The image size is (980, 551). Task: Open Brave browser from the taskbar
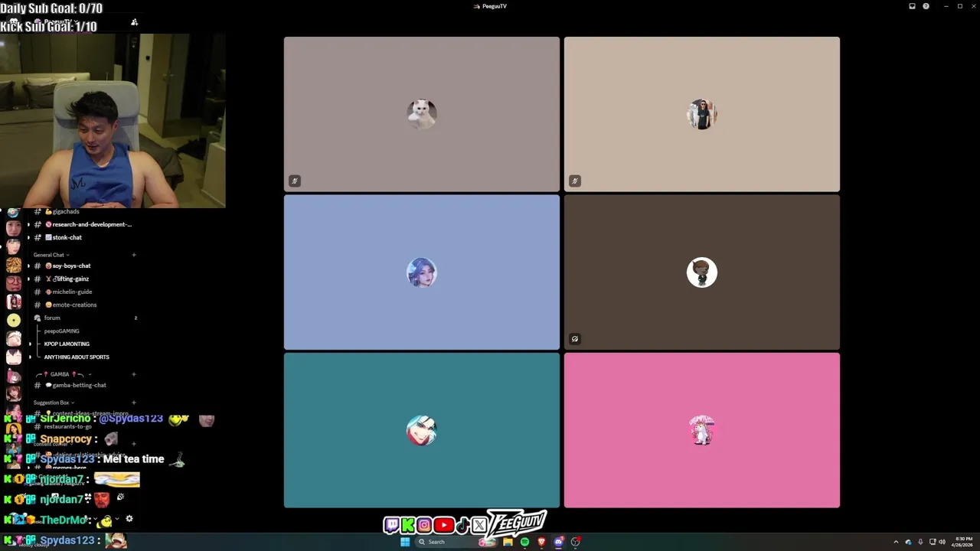(x=541, y=542)
